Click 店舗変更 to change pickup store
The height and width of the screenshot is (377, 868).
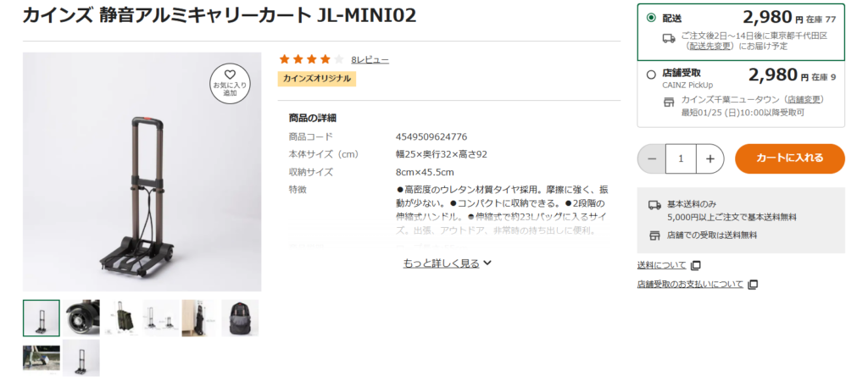(x=805, y=100)
